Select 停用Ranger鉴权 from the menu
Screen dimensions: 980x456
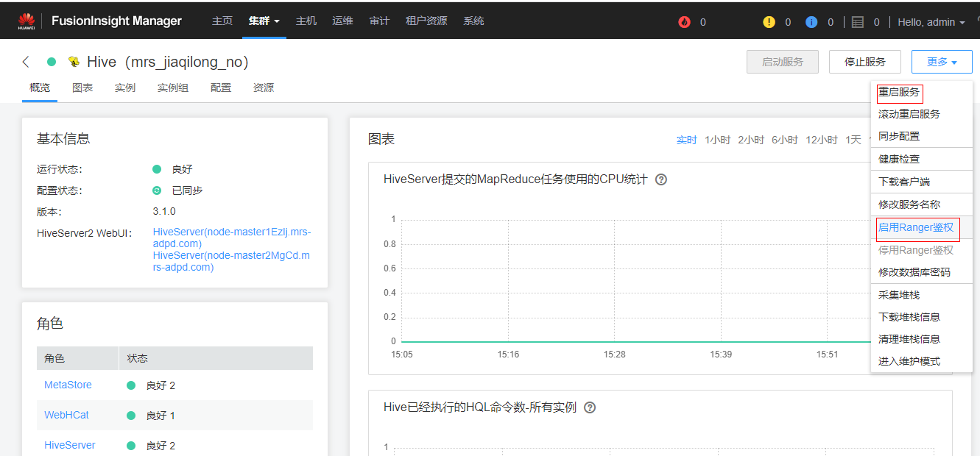(x=916, y=250)
